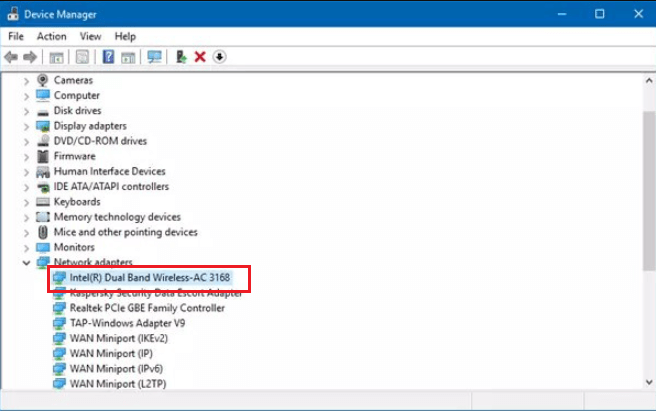The width and height of the screenshot is (656, 411).
Task: Expand the Cameras category
Action: (26, 80)
